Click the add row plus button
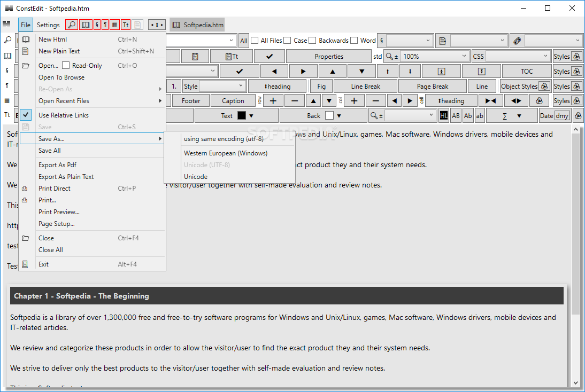This screenshot has width=585, height=392. 273,100
